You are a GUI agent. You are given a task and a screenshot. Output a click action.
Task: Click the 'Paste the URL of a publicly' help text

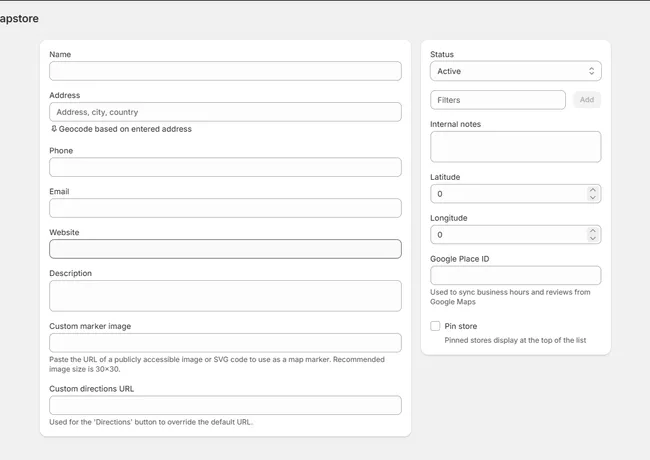(217, 364)
